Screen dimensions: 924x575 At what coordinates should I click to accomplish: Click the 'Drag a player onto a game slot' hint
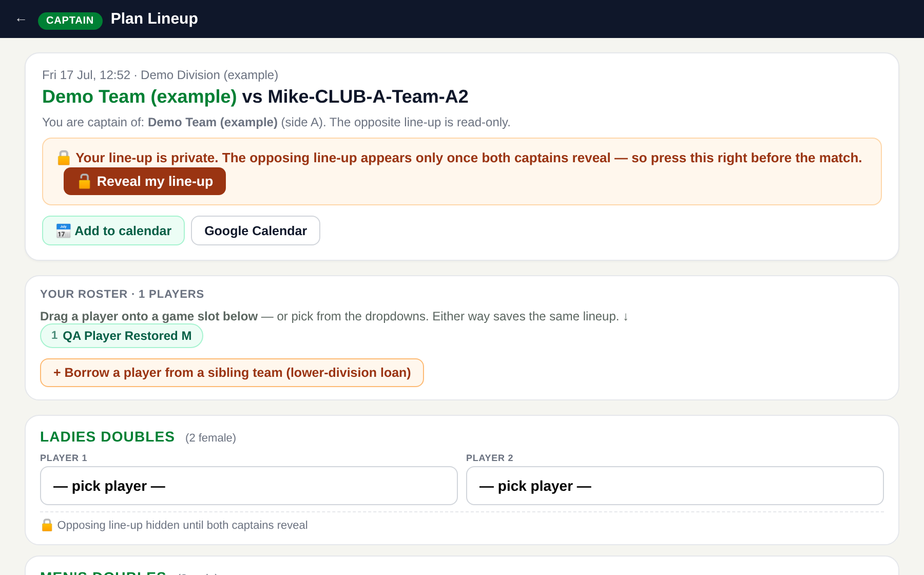tap(334, 316)
